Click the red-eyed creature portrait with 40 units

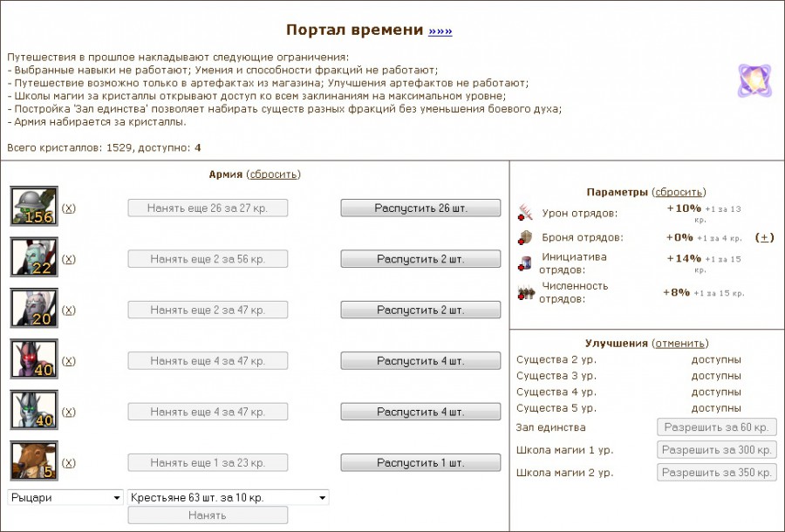click(34, 358)
